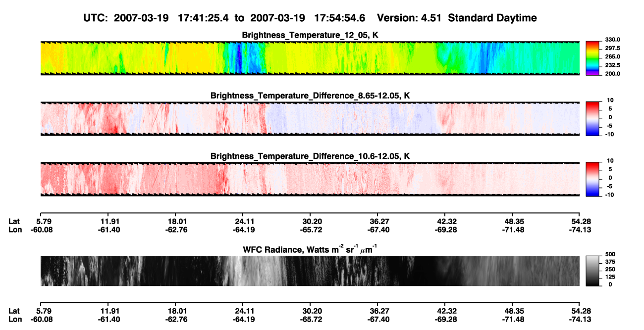Click the '10' tick on 8.65-12.05 color bar
This screenshot has height=330, width=644.
coord(610,100)
